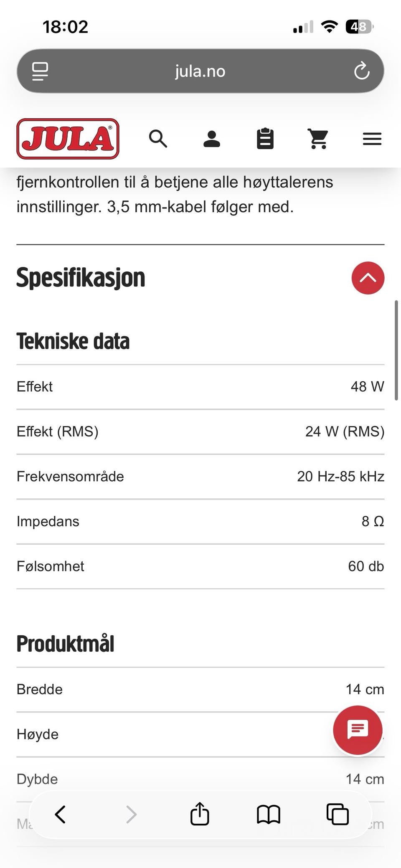
Task: Tap the Tekniske data heading
Action: [x=73, y=341]
